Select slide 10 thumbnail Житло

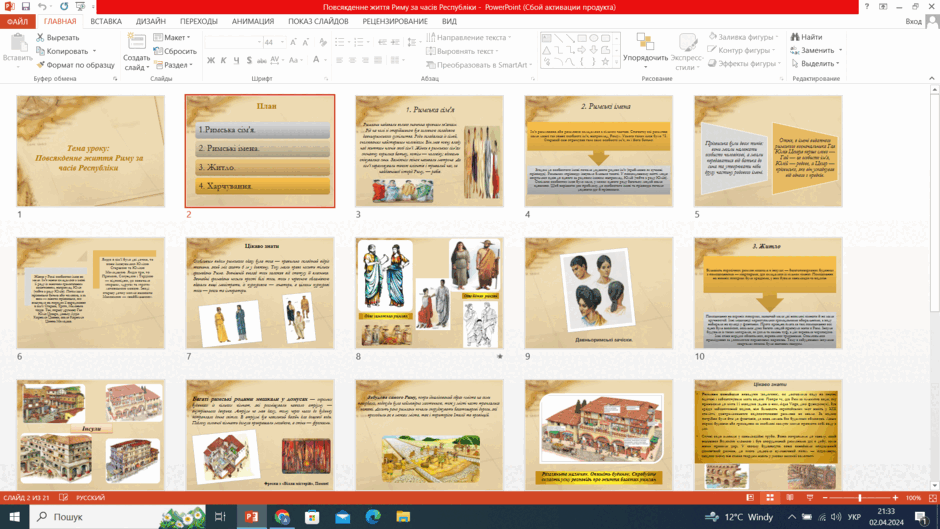coord(768,293)
